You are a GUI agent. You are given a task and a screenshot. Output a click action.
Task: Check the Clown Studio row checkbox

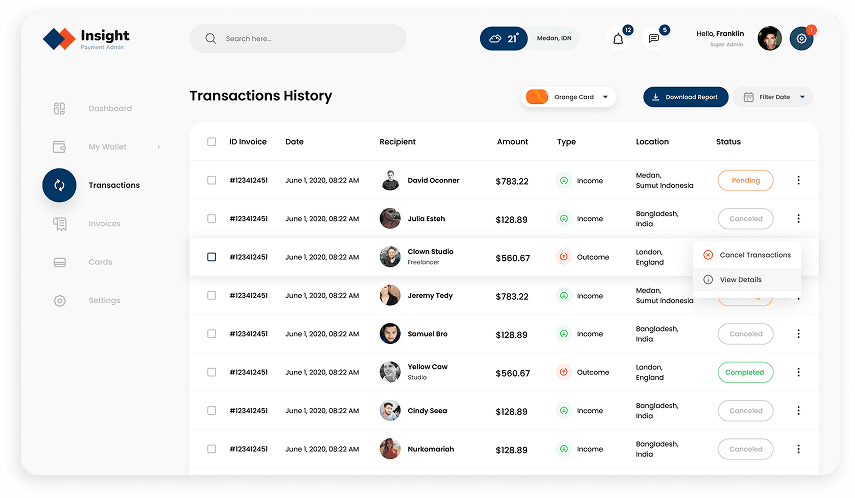point(212,257)
